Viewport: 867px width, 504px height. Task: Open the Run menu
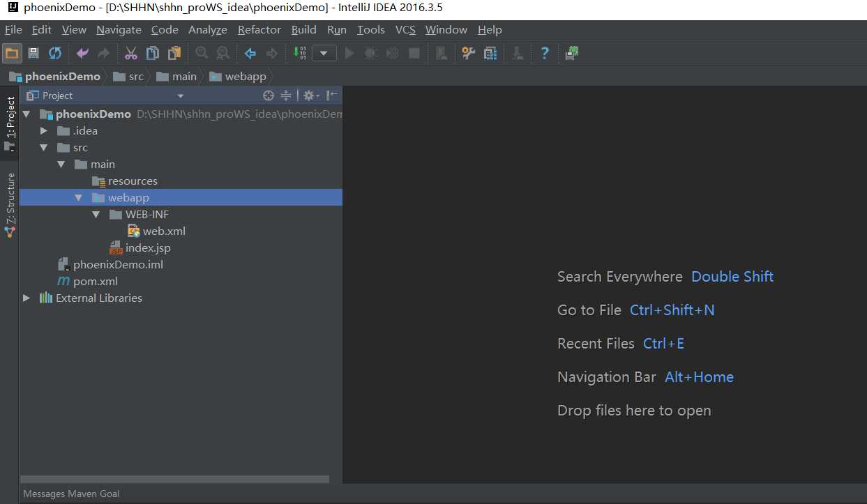337,29
